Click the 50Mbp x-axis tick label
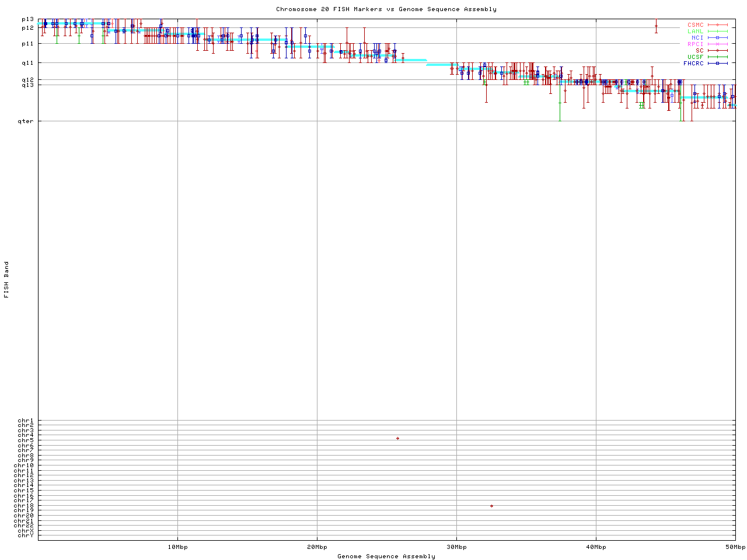 coord(735,547)
